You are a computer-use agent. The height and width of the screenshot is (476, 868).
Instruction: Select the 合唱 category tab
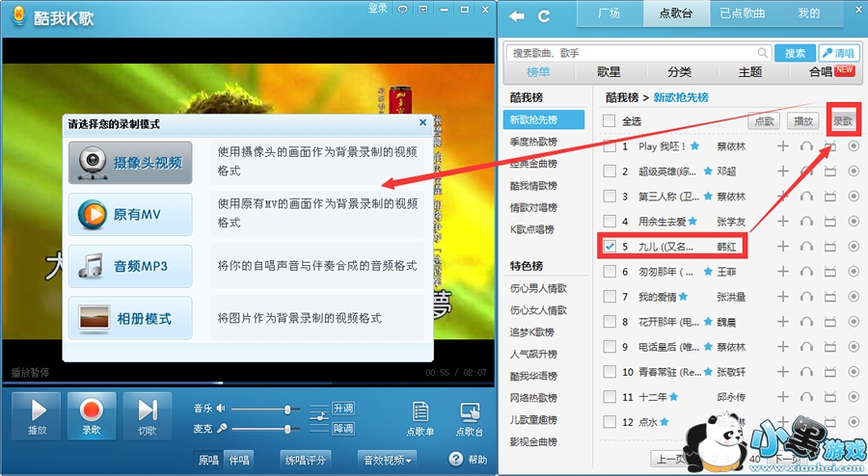coord(822,72)
